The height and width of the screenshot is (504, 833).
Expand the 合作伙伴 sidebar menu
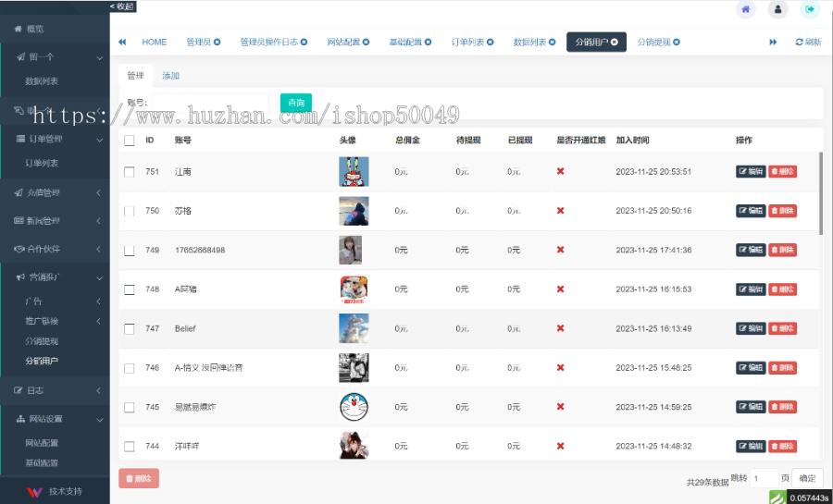[x=55, y=249]
